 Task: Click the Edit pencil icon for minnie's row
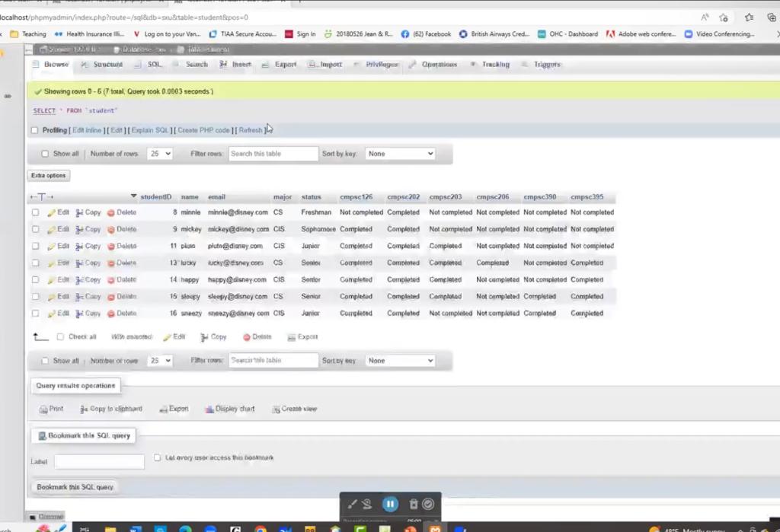coord(51,213)
